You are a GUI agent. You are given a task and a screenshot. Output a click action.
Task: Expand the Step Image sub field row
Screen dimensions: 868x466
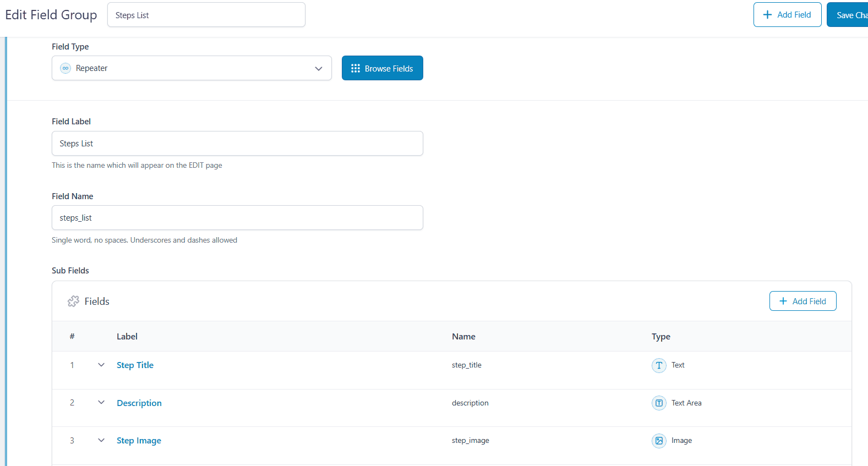click(101, 440)
